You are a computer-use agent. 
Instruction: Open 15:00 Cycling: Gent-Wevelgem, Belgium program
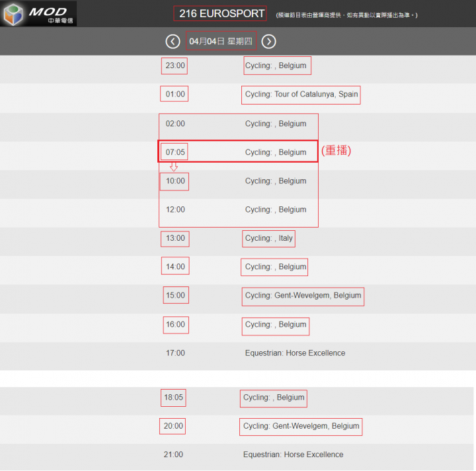pyautogui.click(x=303, y=296)
